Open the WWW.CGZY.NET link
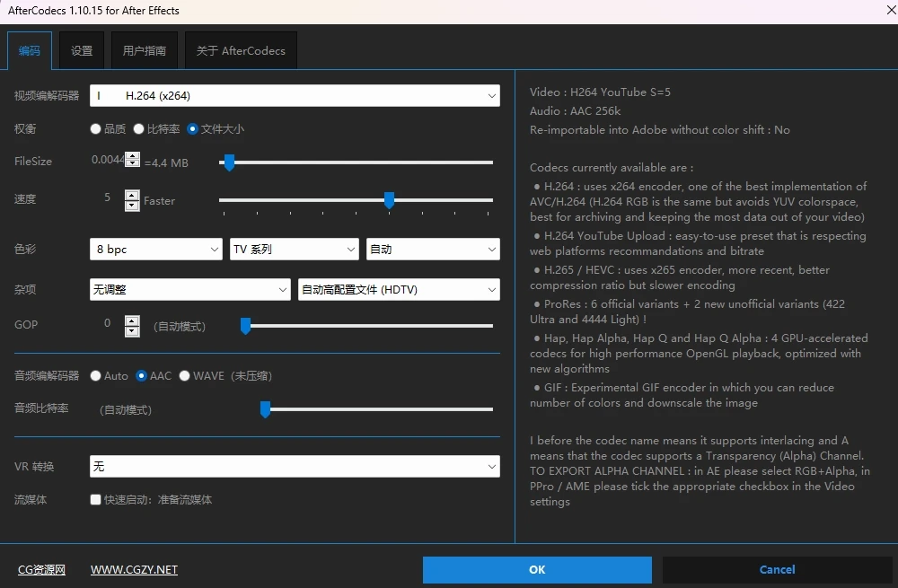 tap(134, 570)
